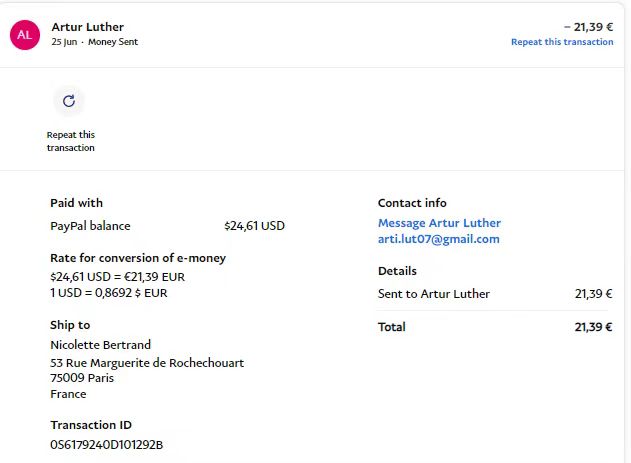This screenshot has width=631, height=463.
Task: Click the arti.lut07@gmail.com email link
Action: pos(438,239)
